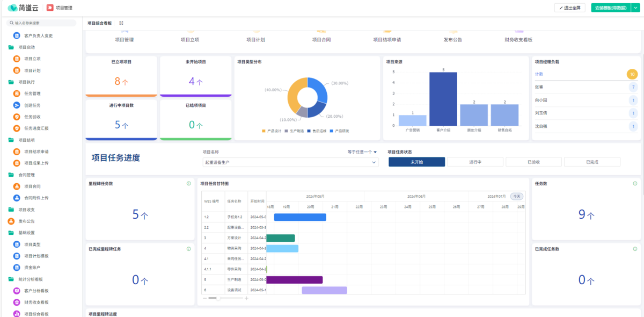Click info icon on 里程碑任务数 card
Screen dimensions: 644x317
click(188, 183)
